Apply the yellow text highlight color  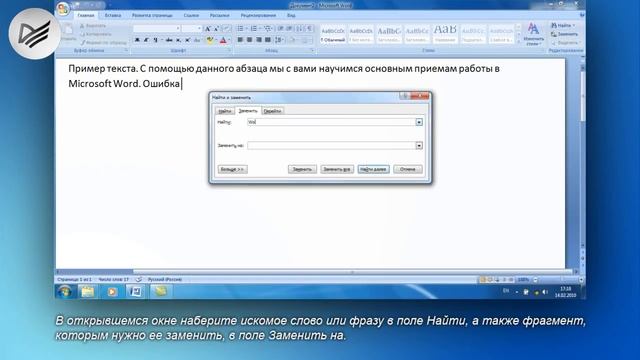(210, 40)
